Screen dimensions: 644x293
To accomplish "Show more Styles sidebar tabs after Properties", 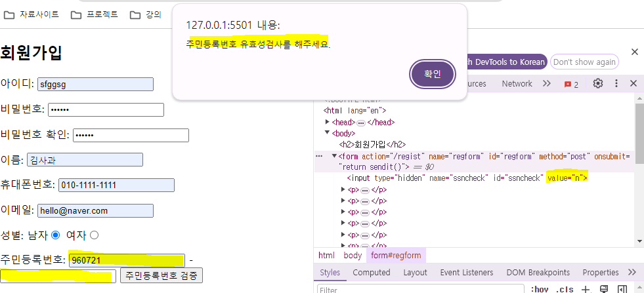I will click(632, 273).
